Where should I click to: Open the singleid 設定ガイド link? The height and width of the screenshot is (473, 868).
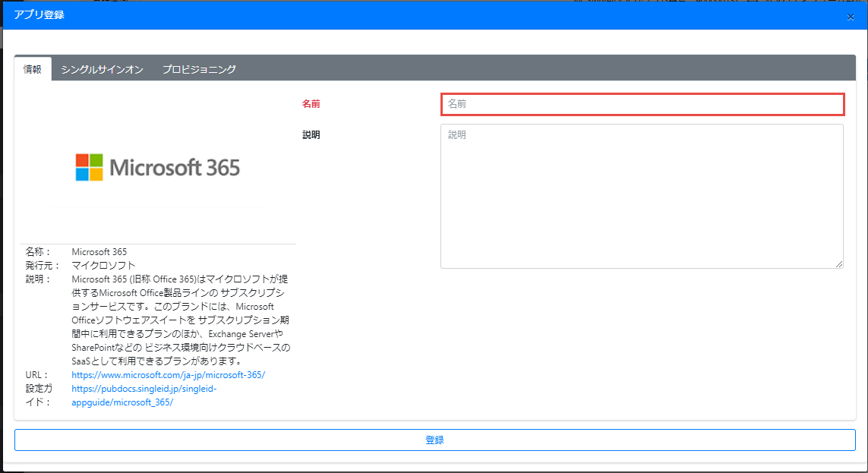click(x=144, y=396)
